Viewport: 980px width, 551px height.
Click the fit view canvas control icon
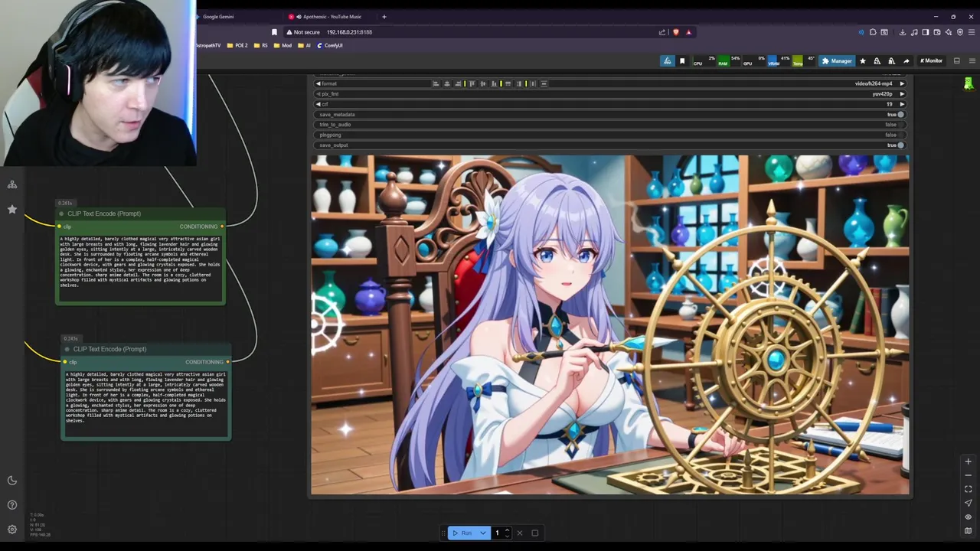pos(968,489)
